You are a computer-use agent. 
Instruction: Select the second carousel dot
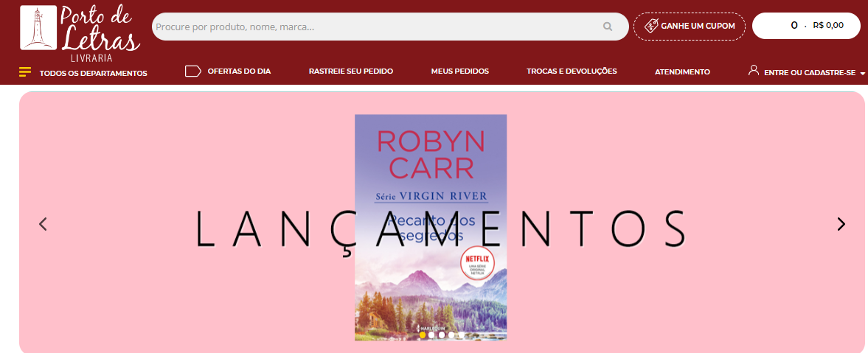click(x=431, y=335)
